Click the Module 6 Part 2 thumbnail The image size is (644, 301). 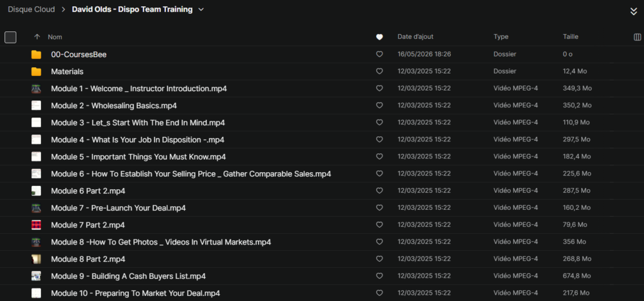[36, 191]
